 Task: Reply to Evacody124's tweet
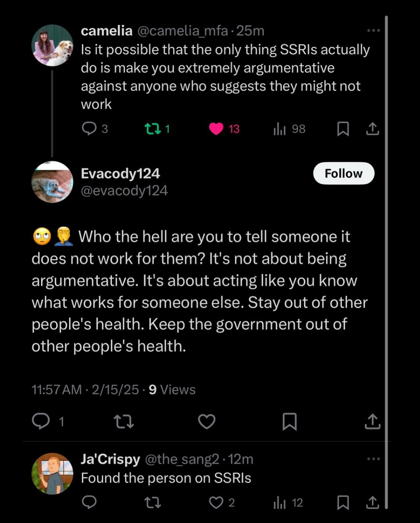[41, 421]
